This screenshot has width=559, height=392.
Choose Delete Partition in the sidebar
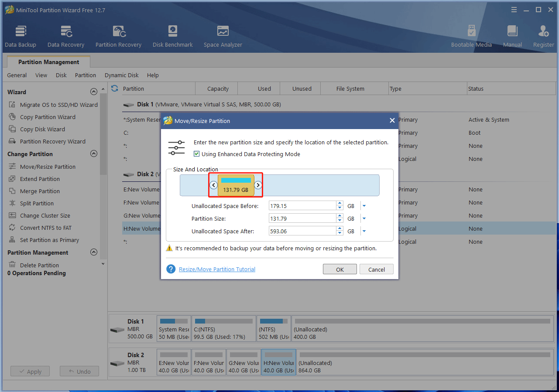coord(39,265)
